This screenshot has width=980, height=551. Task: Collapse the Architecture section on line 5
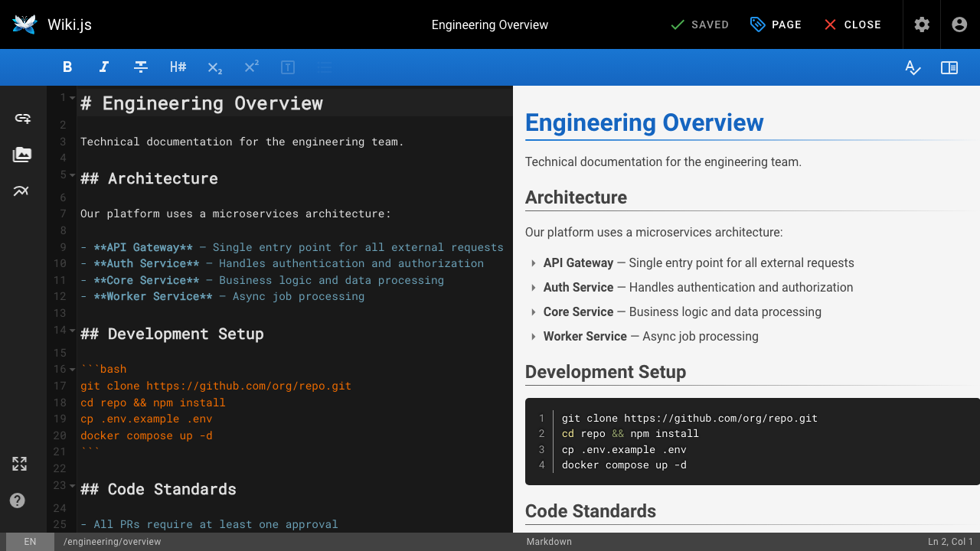72,175
